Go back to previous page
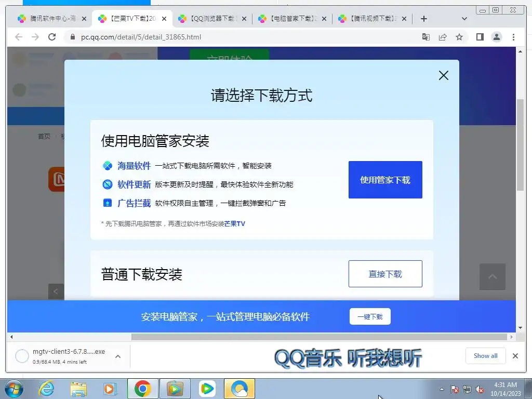 point(19,37)
